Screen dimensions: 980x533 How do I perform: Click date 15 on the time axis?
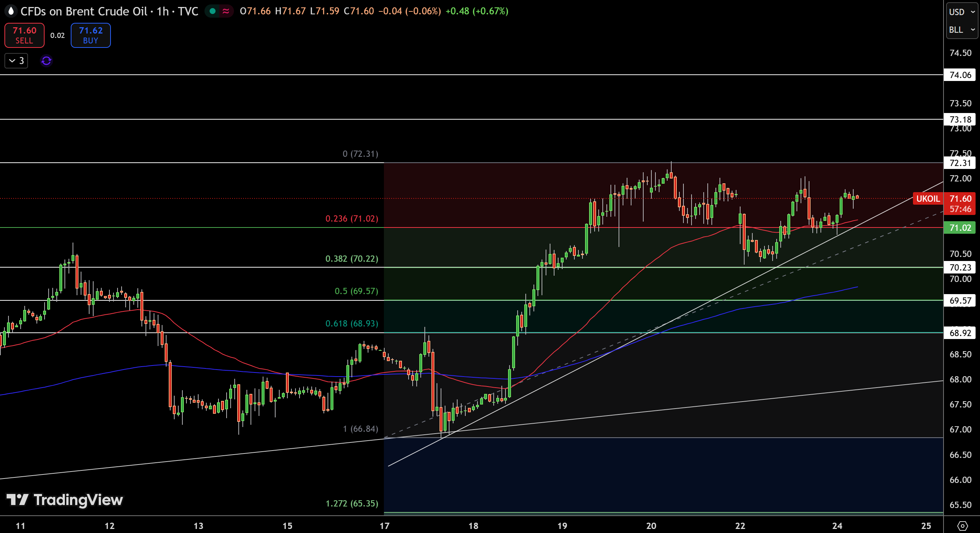coord(288,526)
